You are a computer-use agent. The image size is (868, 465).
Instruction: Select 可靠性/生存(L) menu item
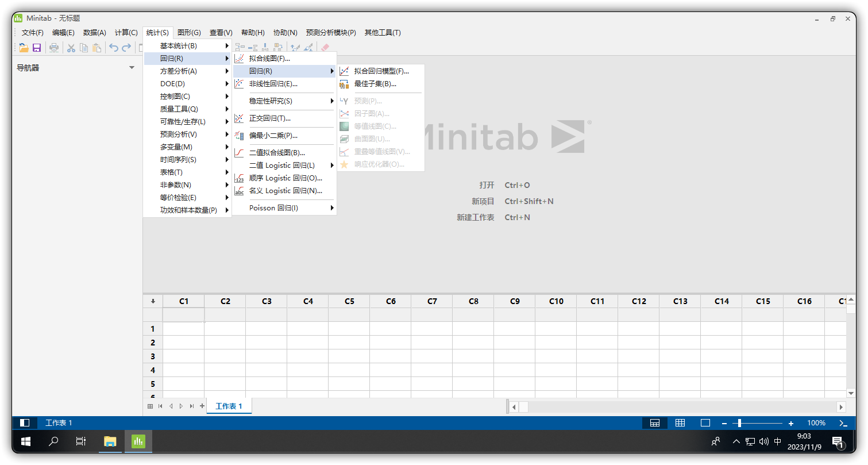coord(187,122)
